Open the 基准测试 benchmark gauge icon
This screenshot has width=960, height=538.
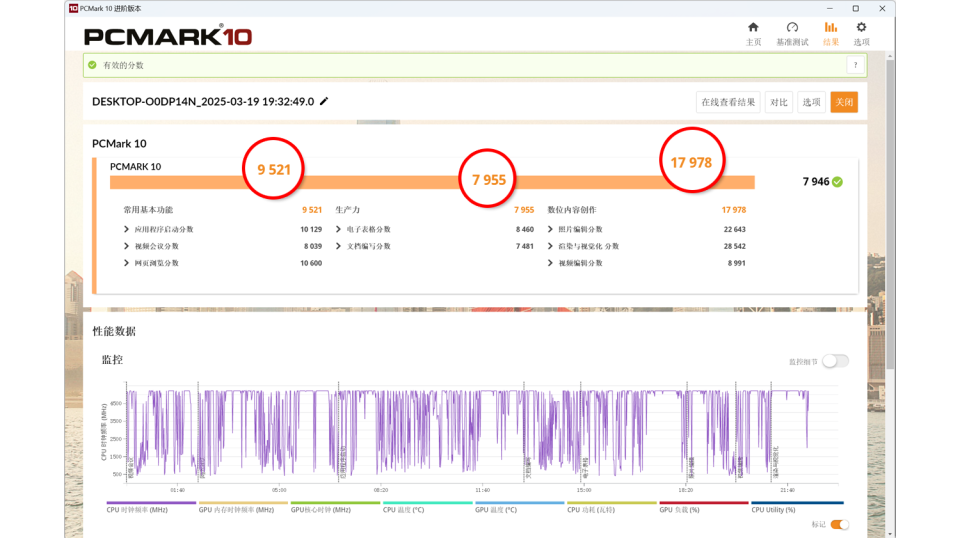point(792,28)
